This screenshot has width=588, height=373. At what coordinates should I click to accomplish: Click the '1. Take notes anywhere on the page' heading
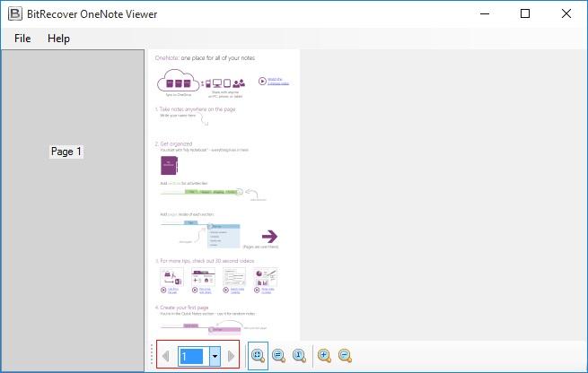point(196,109)
